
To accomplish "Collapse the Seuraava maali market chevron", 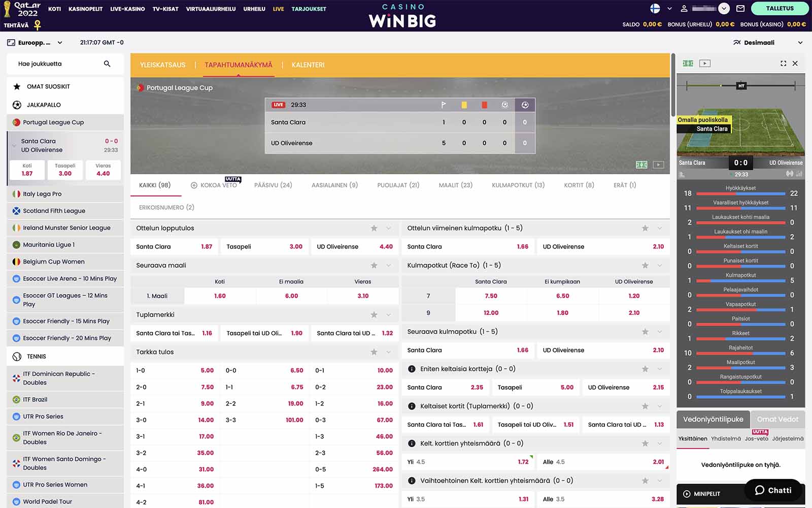I will 389,265.
